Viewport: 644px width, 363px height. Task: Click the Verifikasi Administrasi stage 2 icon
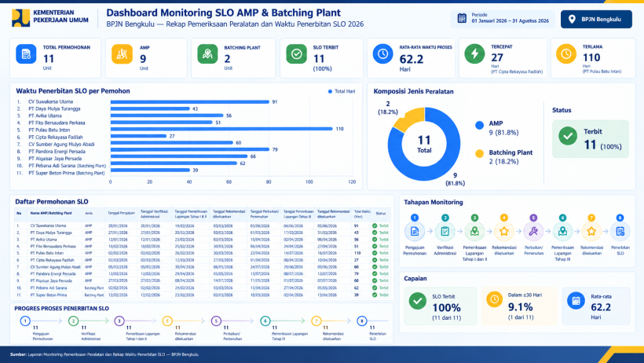tap(445, 232)
